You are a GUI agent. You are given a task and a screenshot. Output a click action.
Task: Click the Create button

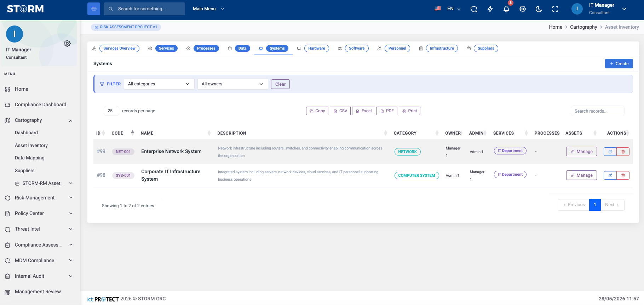[619, 64]
